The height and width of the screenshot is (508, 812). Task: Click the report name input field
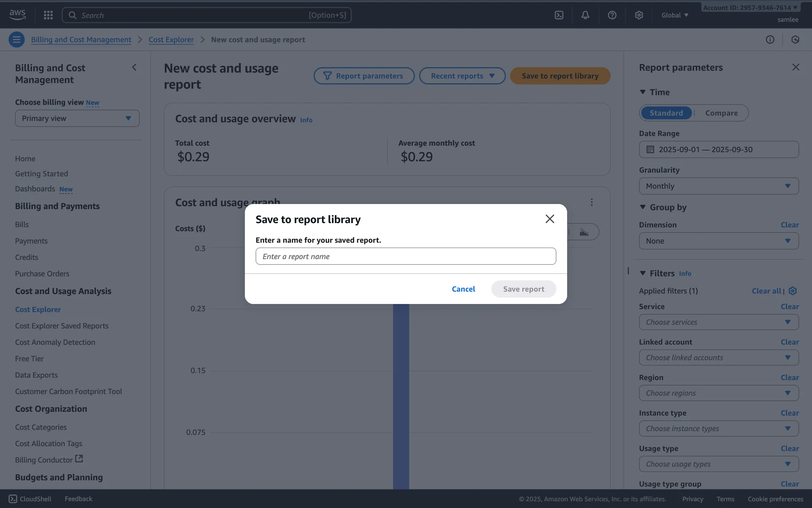(x=406, y=257)
